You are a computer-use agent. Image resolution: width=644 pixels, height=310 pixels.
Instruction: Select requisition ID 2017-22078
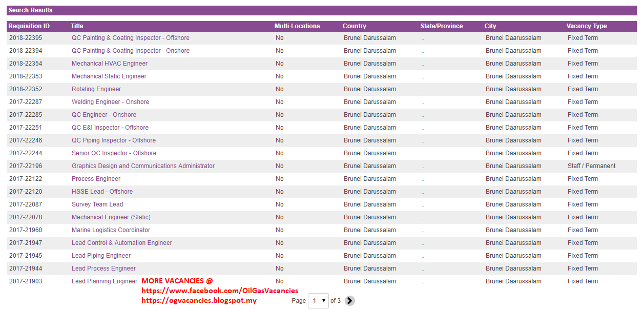[x=26, y=217]
